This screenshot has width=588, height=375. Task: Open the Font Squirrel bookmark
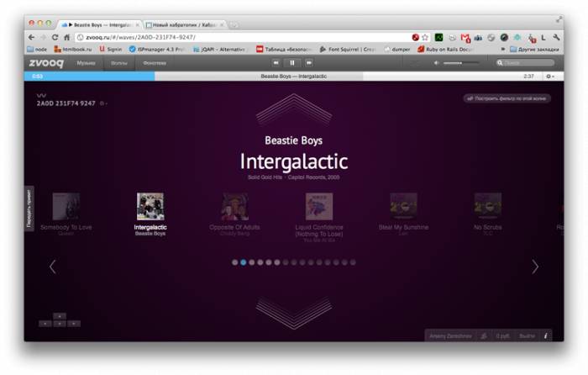coord(348,49)
